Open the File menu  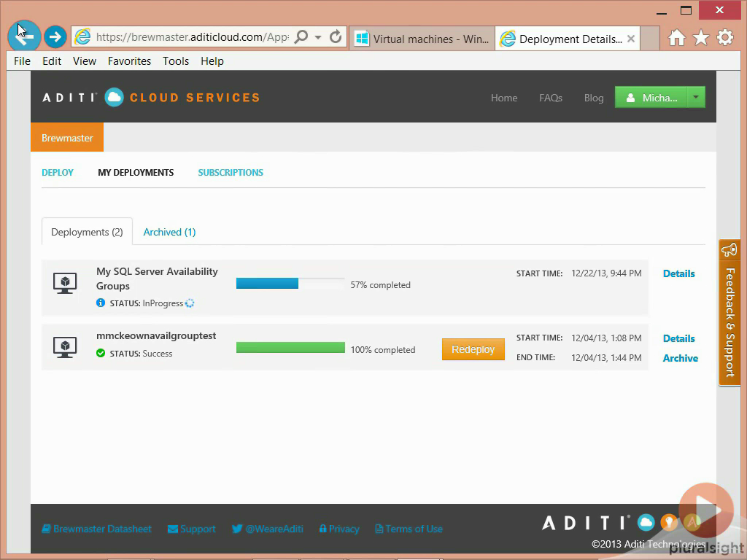pyautogui.click(x=22, y=61)
